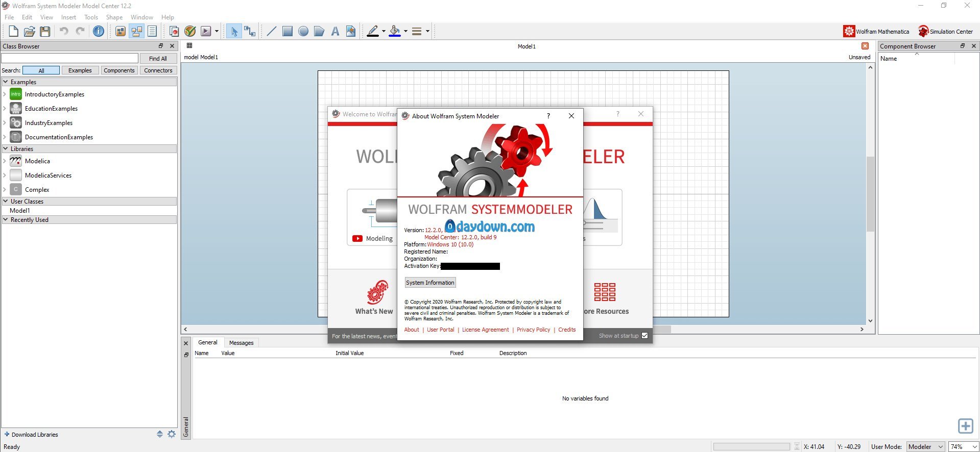Apply the fill color bucket
Viewport: 980px width, 452px height.
pos(395,32)
